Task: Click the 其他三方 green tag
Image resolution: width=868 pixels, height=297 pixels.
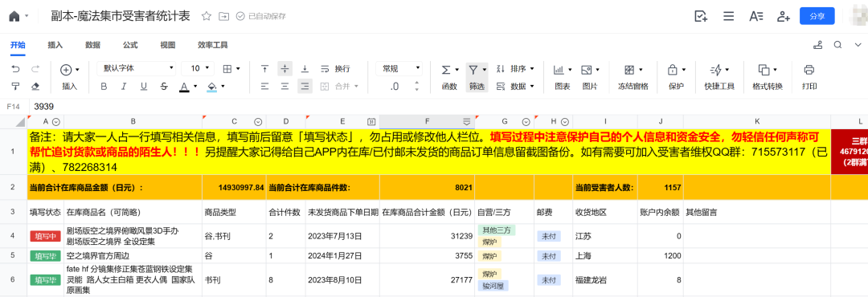Action: click(x=497, y=230)
